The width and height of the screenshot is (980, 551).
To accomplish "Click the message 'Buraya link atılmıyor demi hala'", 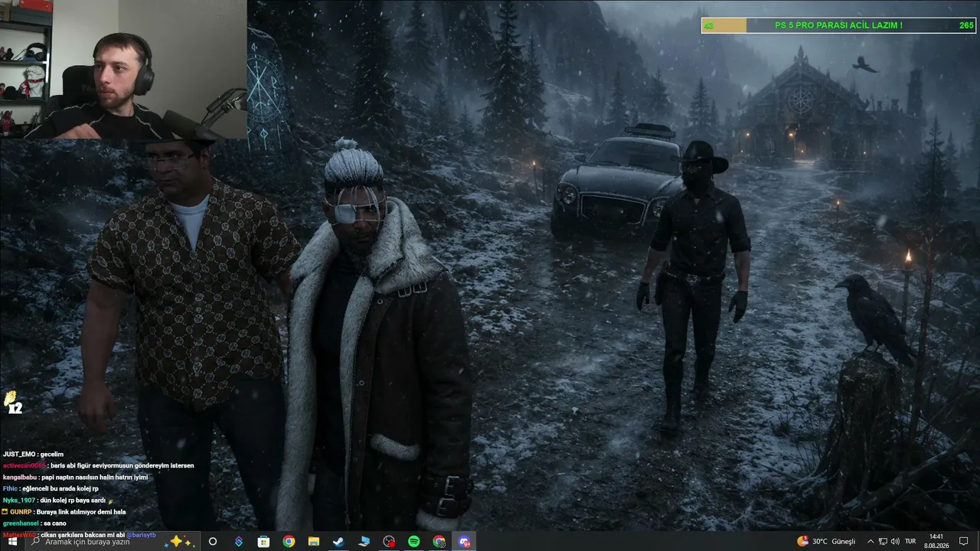I will tap(81, 512).
